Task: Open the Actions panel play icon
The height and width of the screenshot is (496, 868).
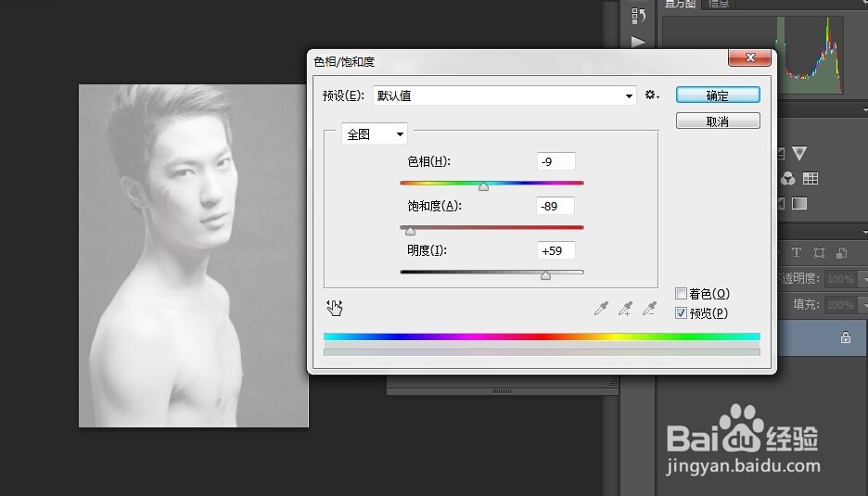Action: [638, 42]
